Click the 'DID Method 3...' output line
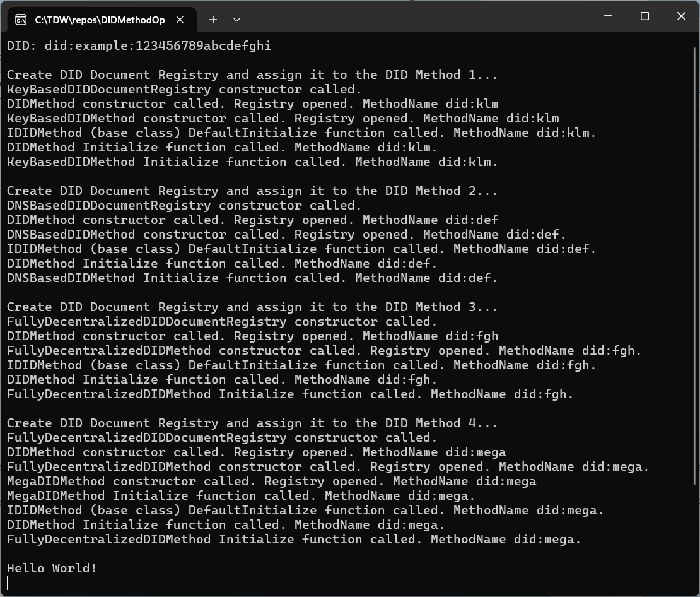 pyautogui.click(x=252, y=307)
